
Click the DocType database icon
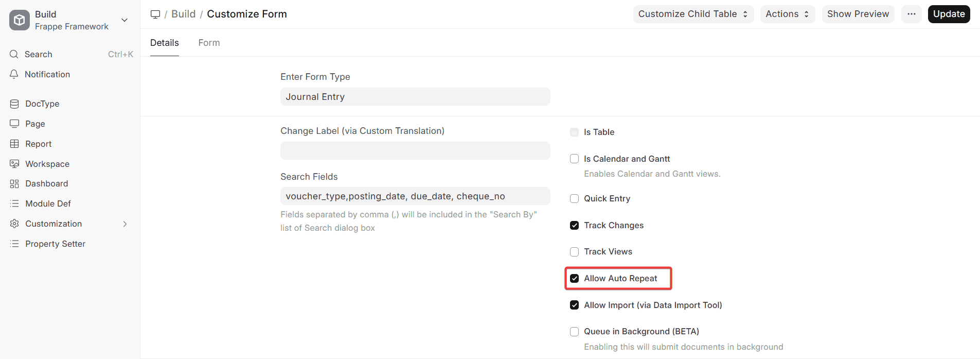[x=14, y=104]
